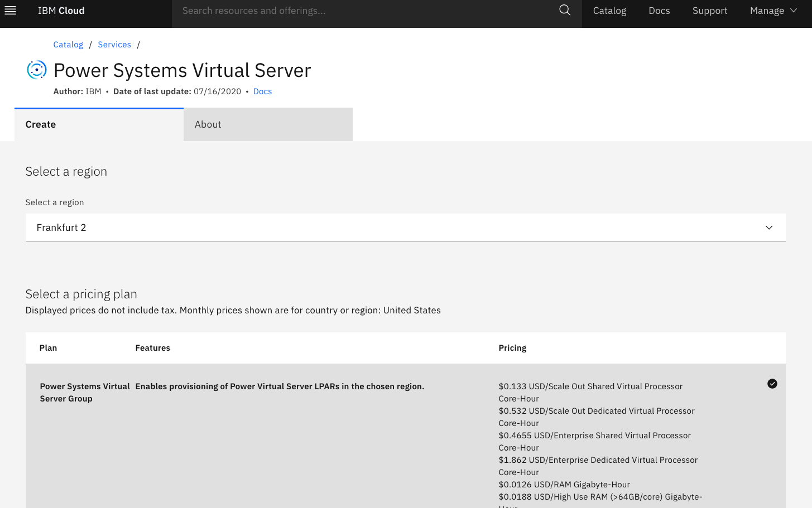Focus the Search resources and offerings field
The width and height of the screenshot is (812, 508).
tap(366, 11)
